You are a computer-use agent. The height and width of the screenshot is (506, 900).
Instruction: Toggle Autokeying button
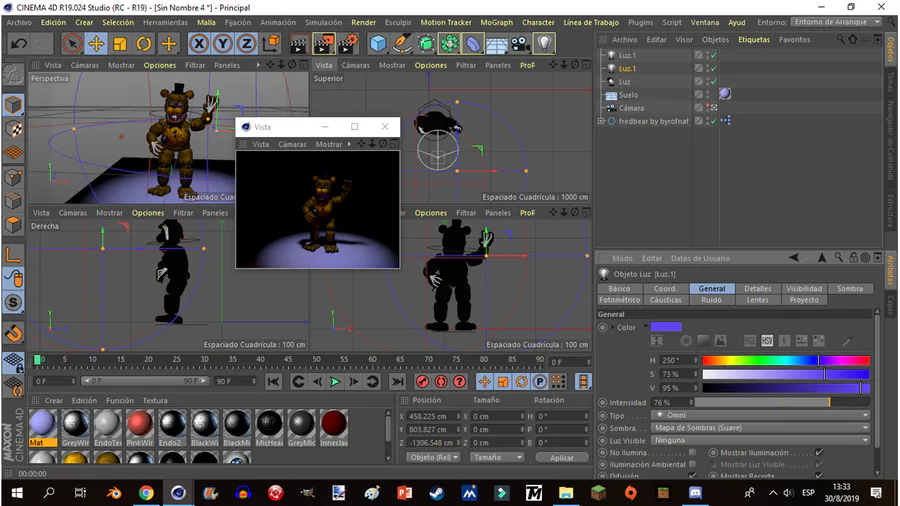[441, 382]
